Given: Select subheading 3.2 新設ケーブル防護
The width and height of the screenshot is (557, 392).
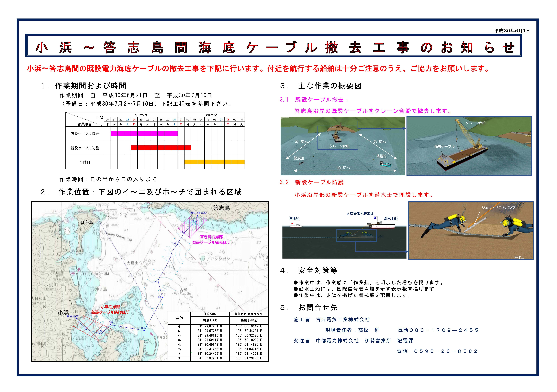Looking at the screenshot, I should [x=312, y=182].
